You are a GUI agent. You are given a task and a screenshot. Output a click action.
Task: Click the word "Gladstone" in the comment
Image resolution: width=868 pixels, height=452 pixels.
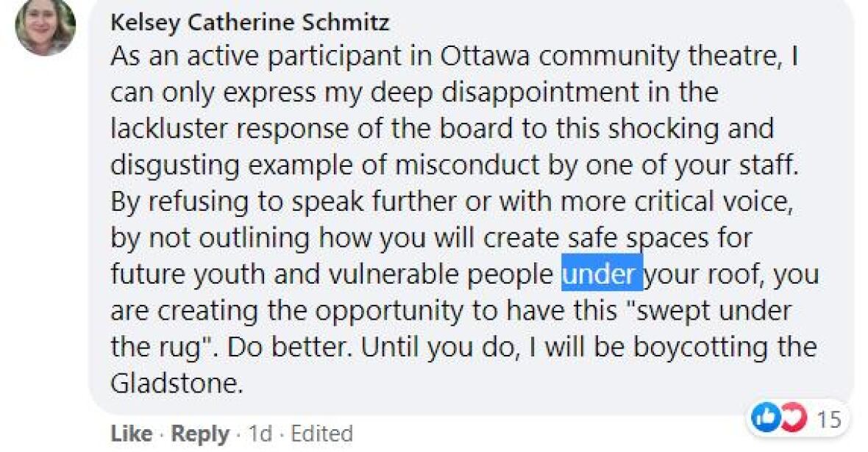[176, 383]
